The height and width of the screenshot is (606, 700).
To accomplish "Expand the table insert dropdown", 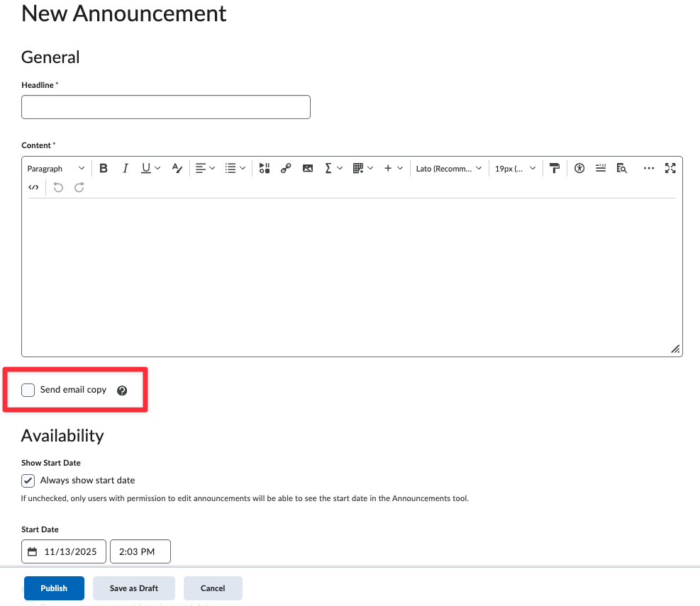I will (x=362, y=169).
